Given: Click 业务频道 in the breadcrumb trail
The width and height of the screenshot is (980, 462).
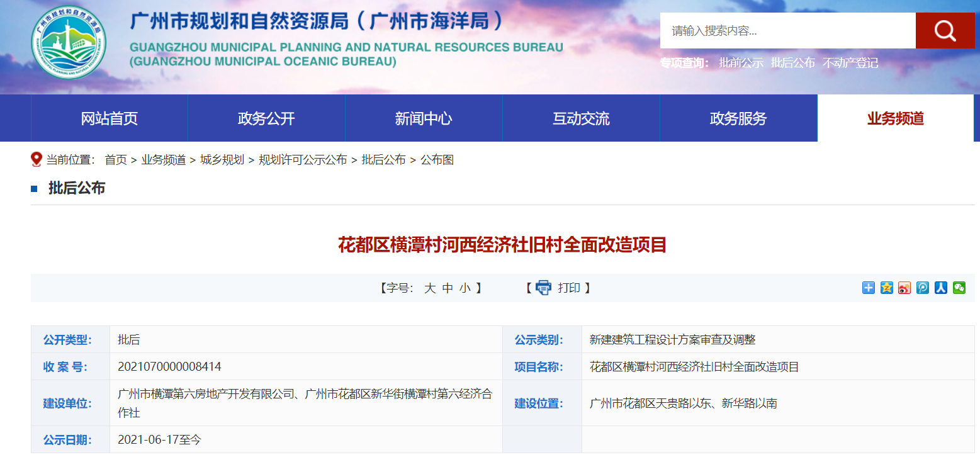Looking at the screenshot, I should [x=164, y=160].
